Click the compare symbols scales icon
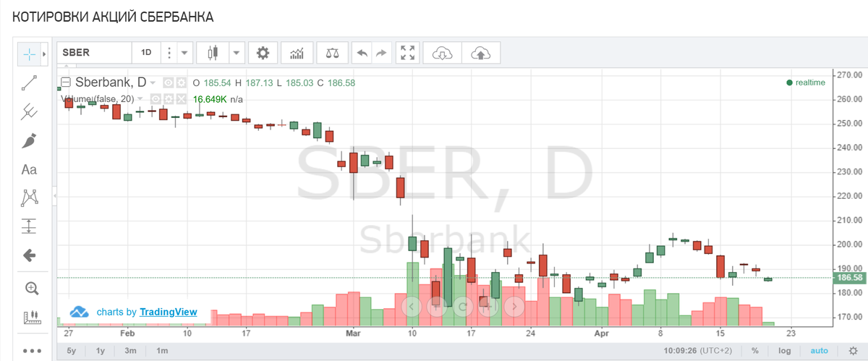Image resolution: width=868 pixels, height=361 pixels. coord(332,53)
